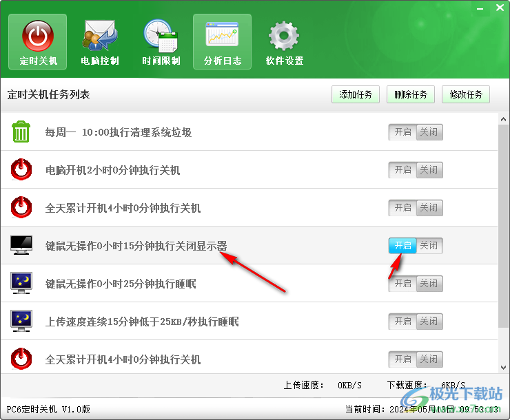Click the green trash bin task icon
Viewport: 510px width, 420px height.
[x=21, y=132]
